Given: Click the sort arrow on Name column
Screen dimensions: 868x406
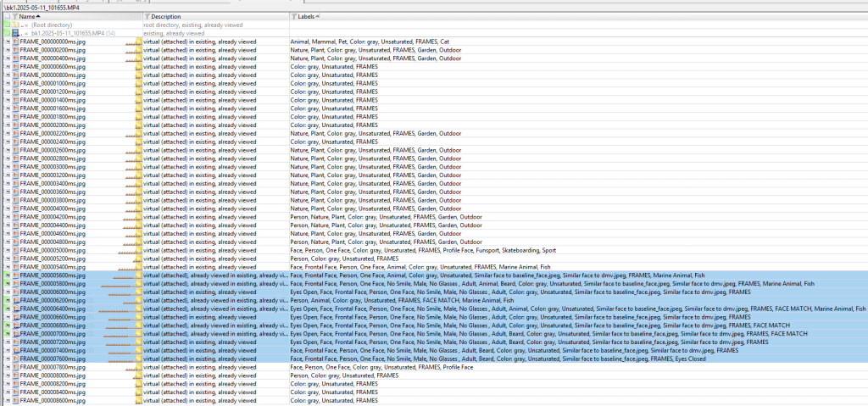Looking at the screenshot, I should pyautogui.click(x=39, y=17).
